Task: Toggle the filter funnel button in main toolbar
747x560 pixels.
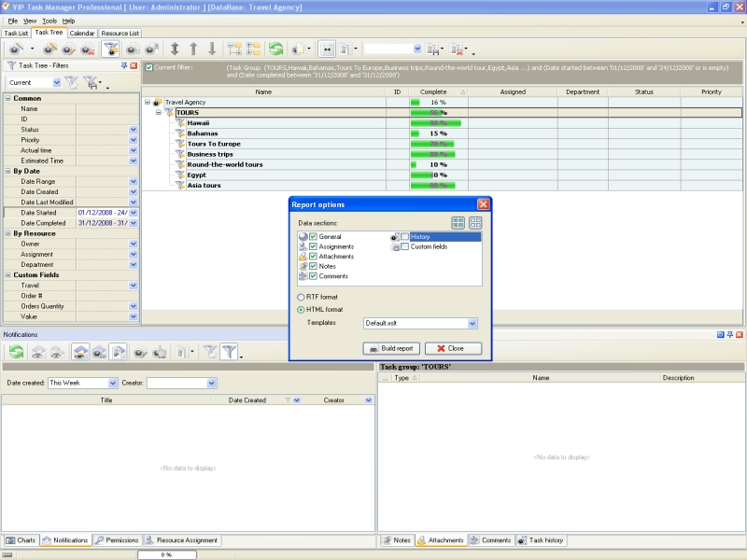Action: pos(110,49)
